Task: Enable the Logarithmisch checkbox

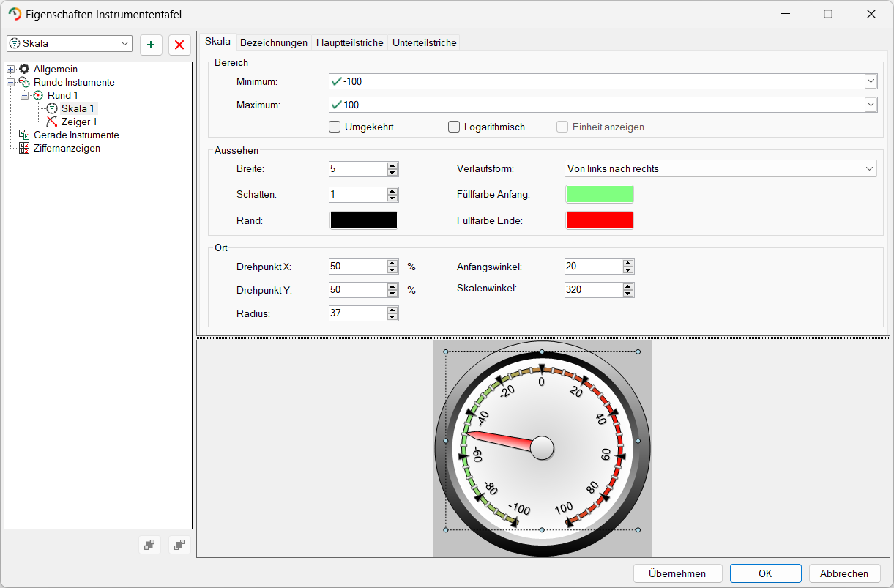Action: point(454,127)
